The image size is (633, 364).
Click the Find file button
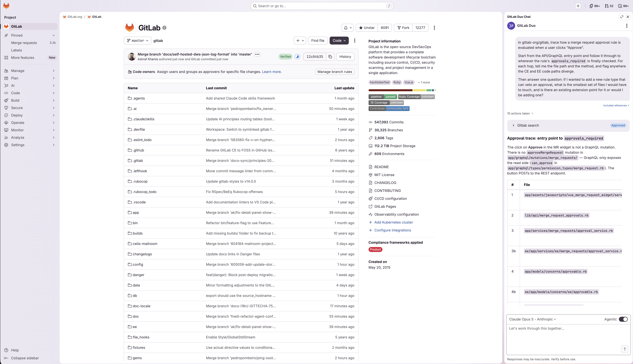[318, 41]
